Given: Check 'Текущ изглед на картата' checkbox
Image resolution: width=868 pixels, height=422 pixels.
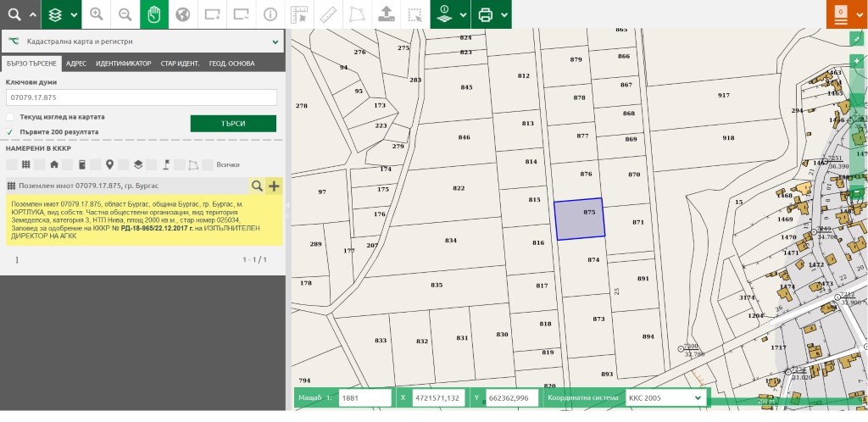Looking at the screenshot, I should 10,117.
